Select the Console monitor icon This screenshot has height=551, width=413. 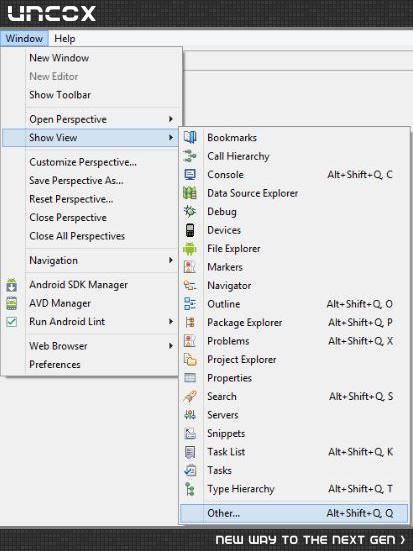[190, 175]
